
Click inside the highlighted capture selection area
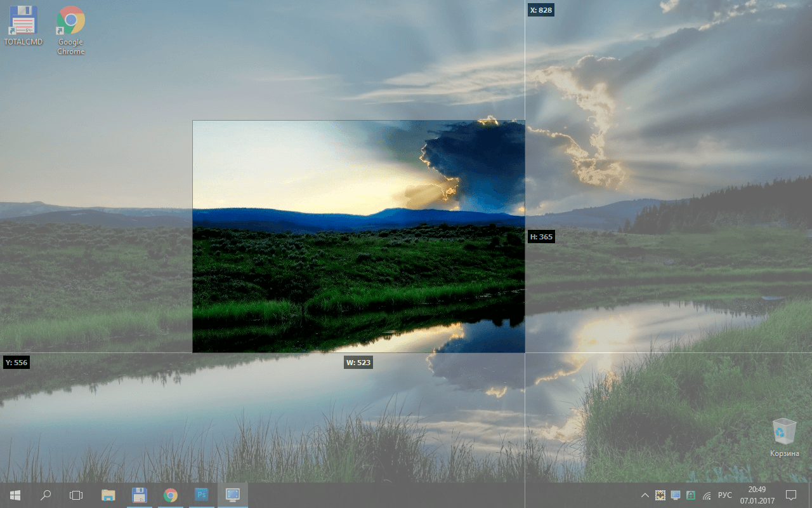pos(358,236)
